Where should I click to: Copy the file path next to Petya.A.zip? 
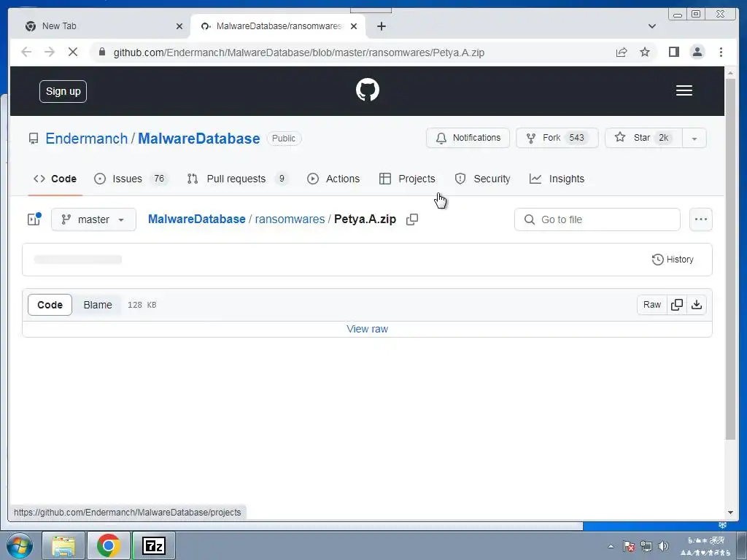tap(412, 219)
